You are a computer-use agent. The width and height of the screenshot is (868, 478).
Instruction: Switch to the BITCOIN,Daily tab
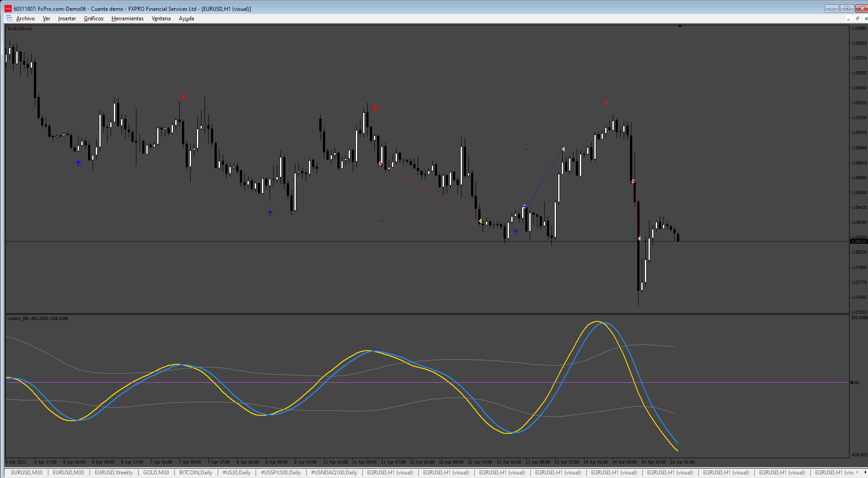(196, 473)
